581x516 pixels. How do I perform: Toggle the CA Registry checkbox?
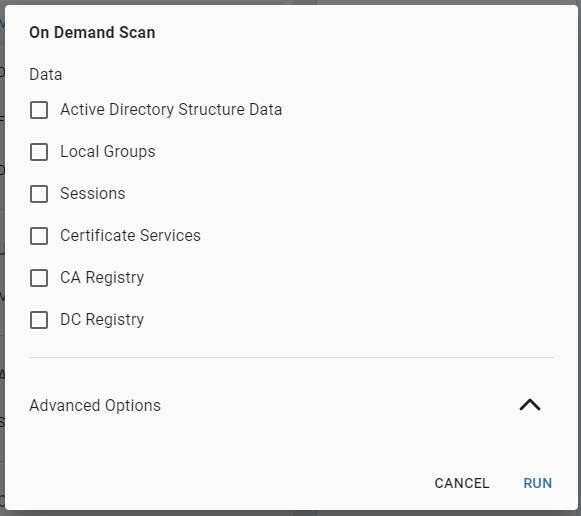click(39, 278)
